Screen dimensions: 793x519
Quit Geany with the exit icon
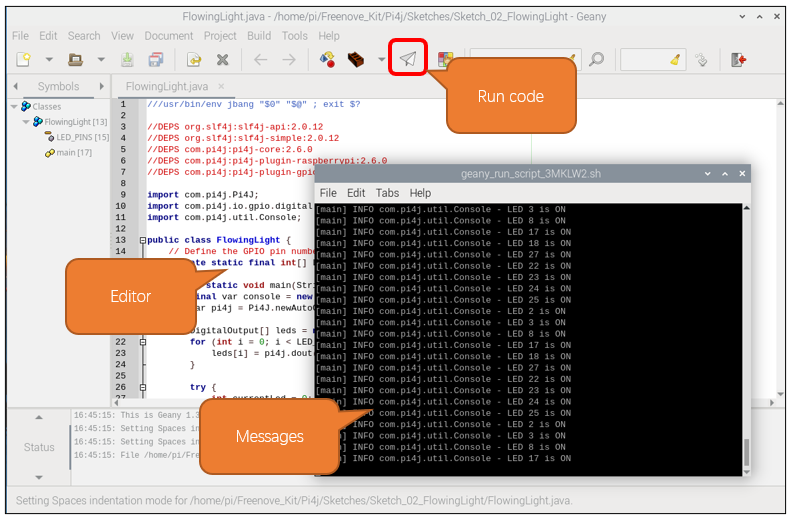pyautogui.click(x=739, y=60)
